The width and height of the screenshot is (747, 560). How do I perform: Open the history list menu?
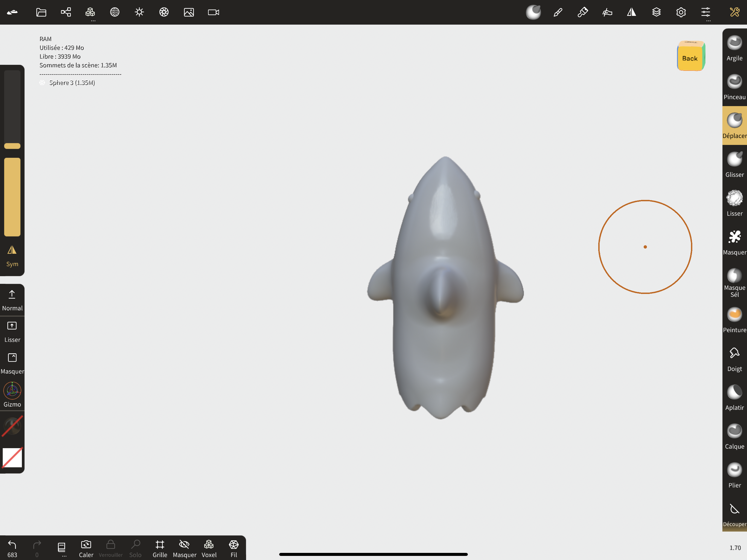(x=62, y=548)
